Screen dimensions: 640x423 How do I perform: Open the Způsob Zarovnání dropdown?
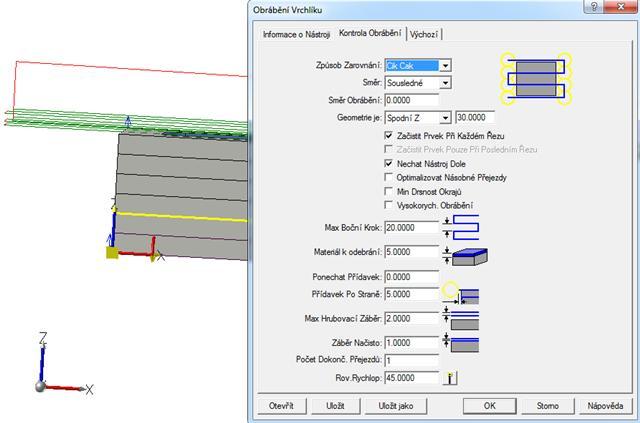[x=445, y=65]
